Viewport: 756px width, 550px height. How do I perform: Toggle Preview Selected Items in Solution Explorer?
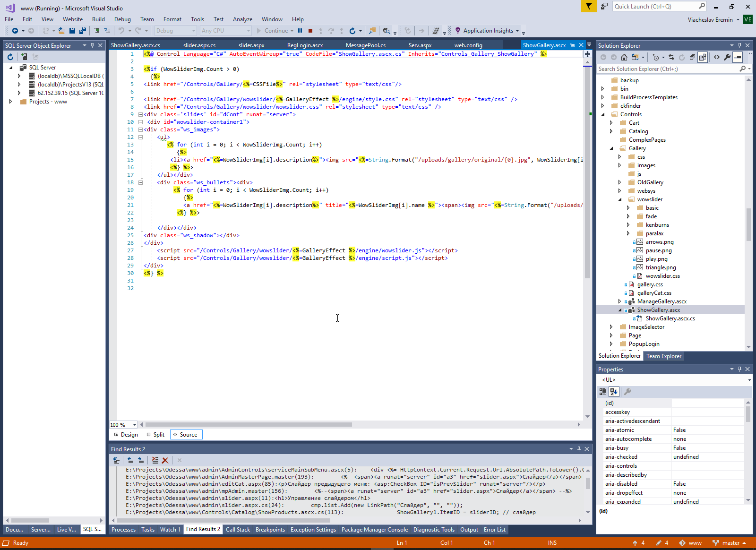(x=738, y=57)
